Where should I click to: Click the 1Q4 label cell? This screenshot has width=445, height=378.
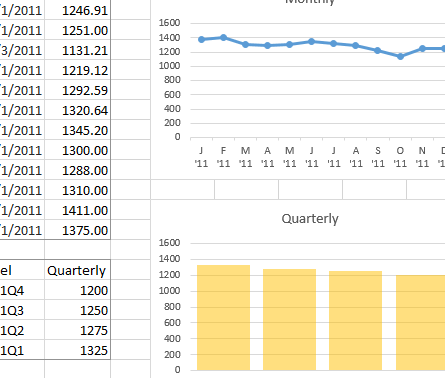(x=22, y=290)
